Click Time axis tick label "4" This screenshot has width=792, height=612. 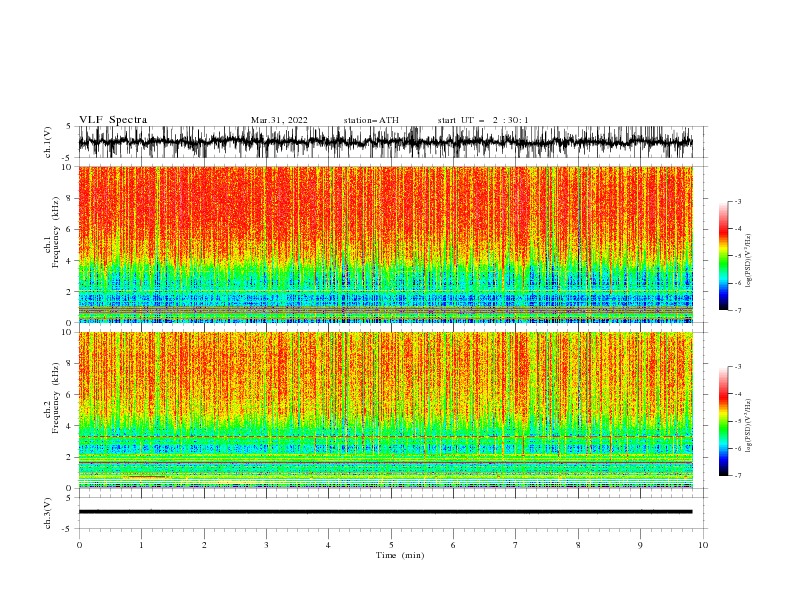coord(328,545)
